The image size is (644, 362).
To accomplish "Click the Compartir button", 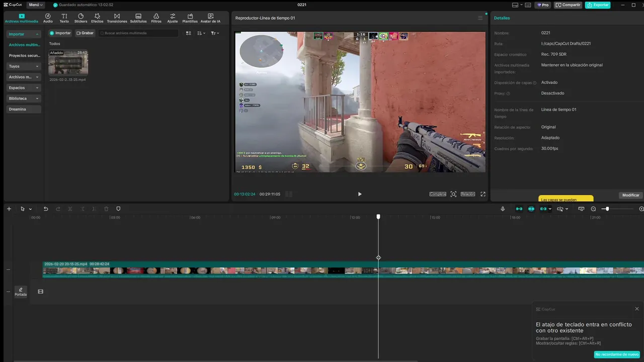I will point(568,5).
